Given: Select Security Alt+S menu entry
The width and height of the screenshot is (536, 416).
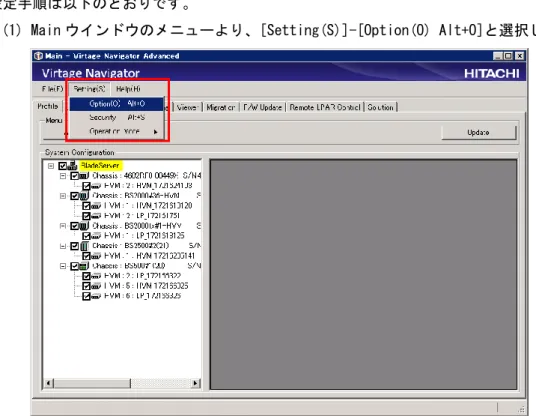Looking at the screenshot, I should click(x=117, y=117).
